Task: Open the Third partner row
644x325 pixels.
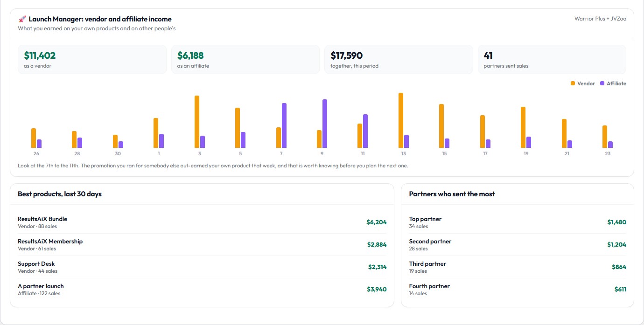Action: (518, 267)
